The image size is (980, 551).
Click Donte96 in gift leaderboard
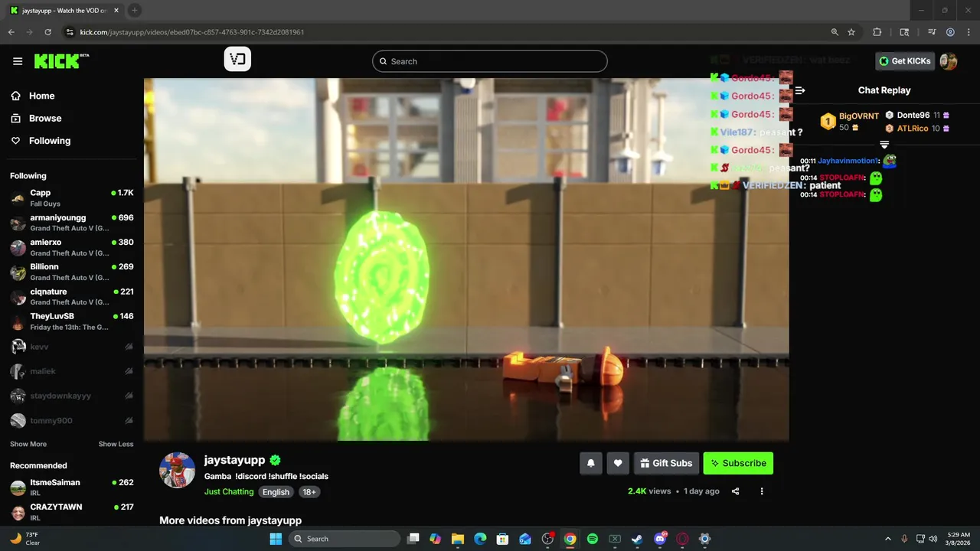point(913,116)
